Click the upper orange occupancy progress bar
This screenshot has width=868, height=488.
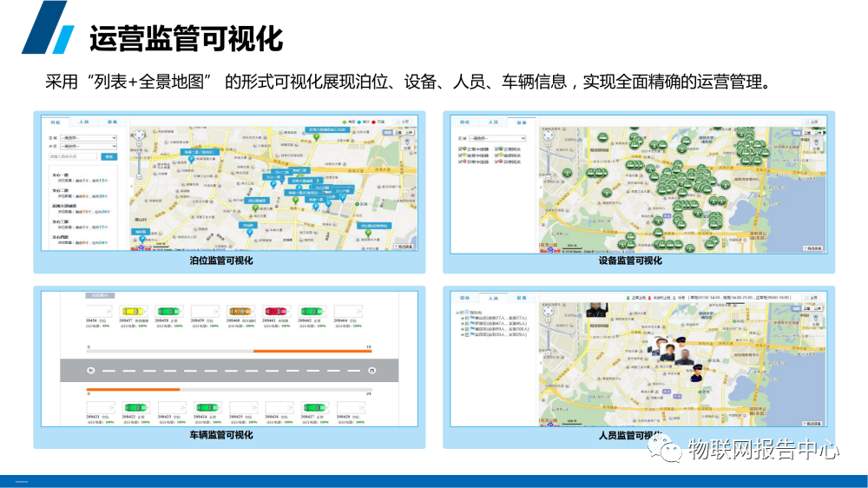click(x=312, y=351)
